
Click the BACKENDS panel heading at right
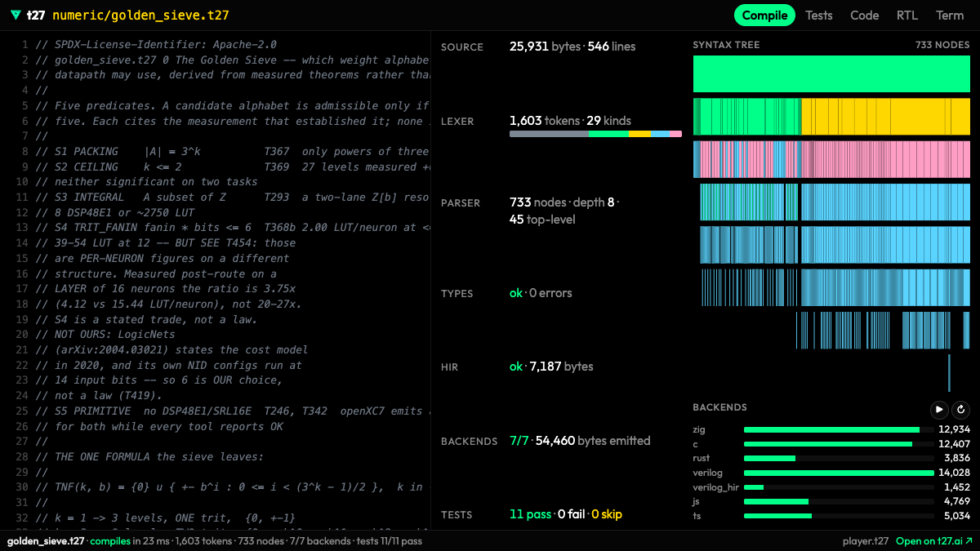[x=719, y=407]
